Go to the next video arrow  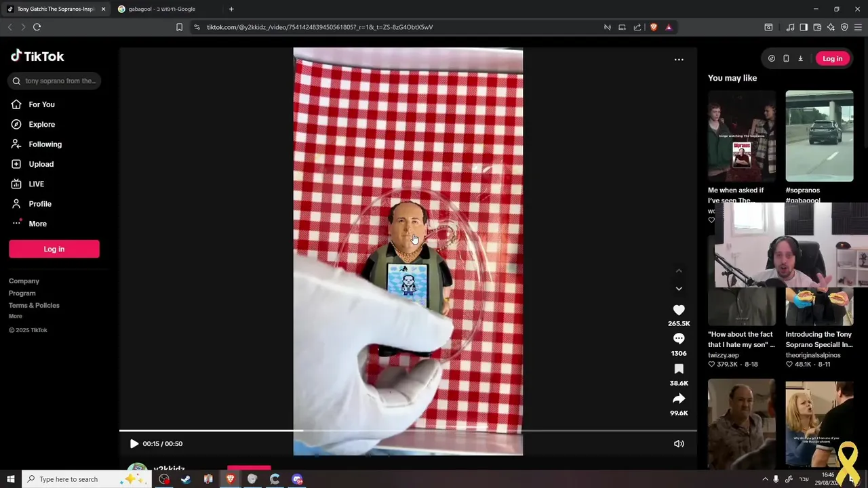coord(679,288)
